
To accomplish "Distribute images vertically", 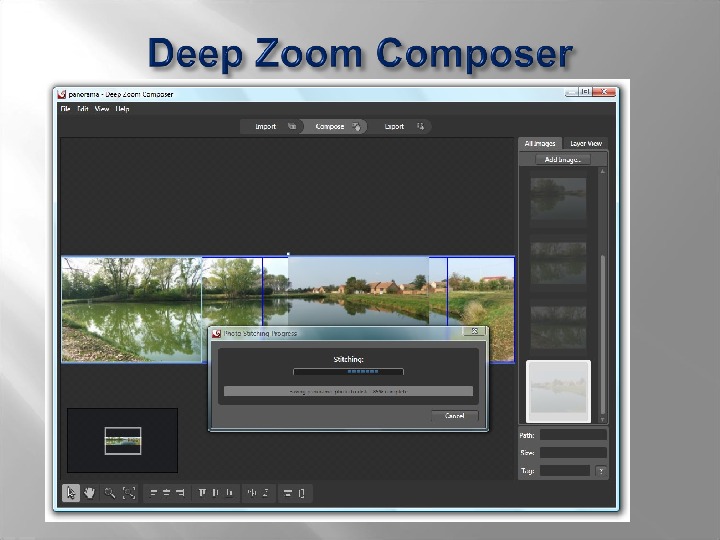I will click(x=265, y=493).
